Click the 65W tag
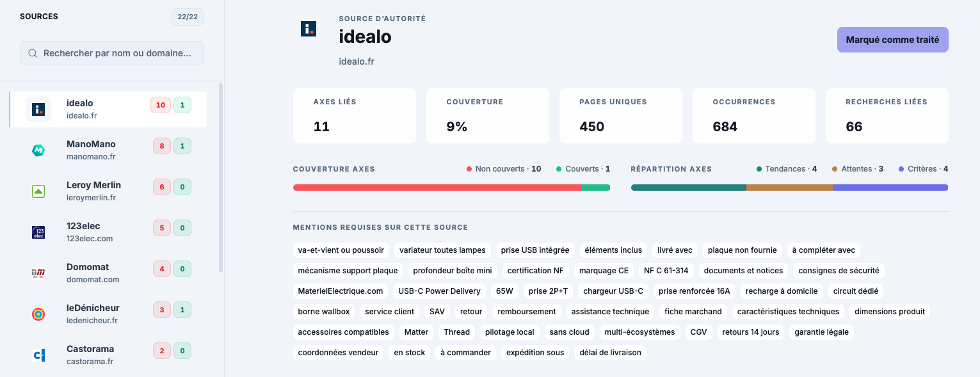The image size is (980, 377). (504, 291)
